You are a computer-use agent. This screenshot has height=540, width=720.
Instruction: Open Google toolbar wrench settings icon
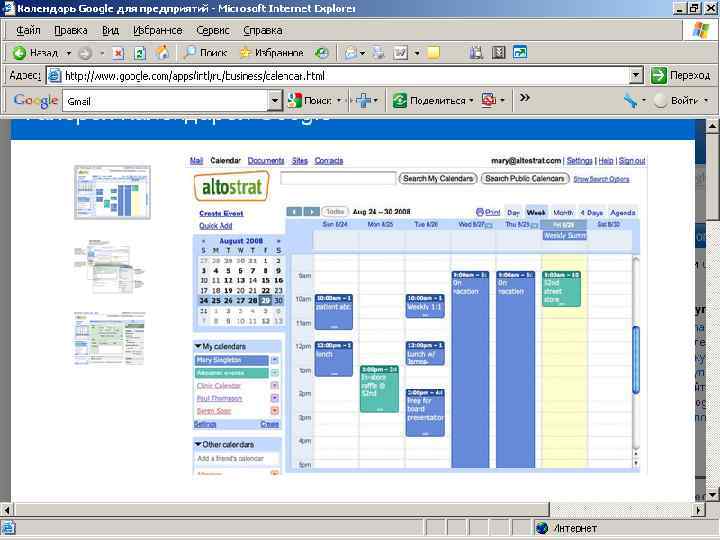[x=630, y=100]
